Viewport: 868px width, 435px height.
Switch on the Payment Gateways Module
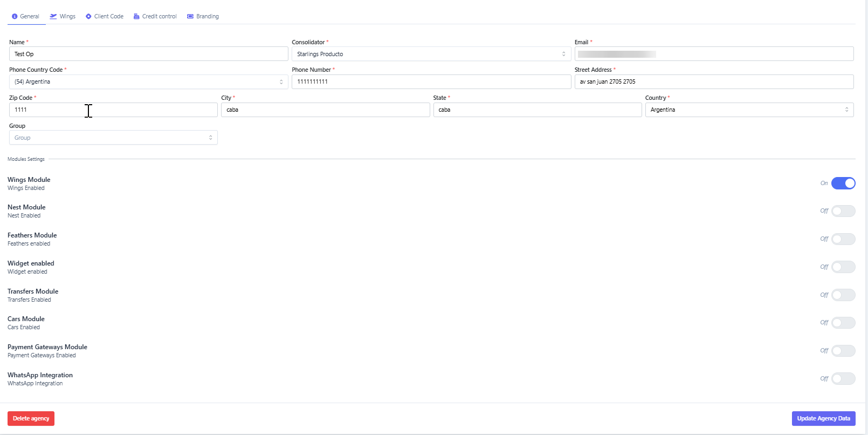click(x=843, y=351)
